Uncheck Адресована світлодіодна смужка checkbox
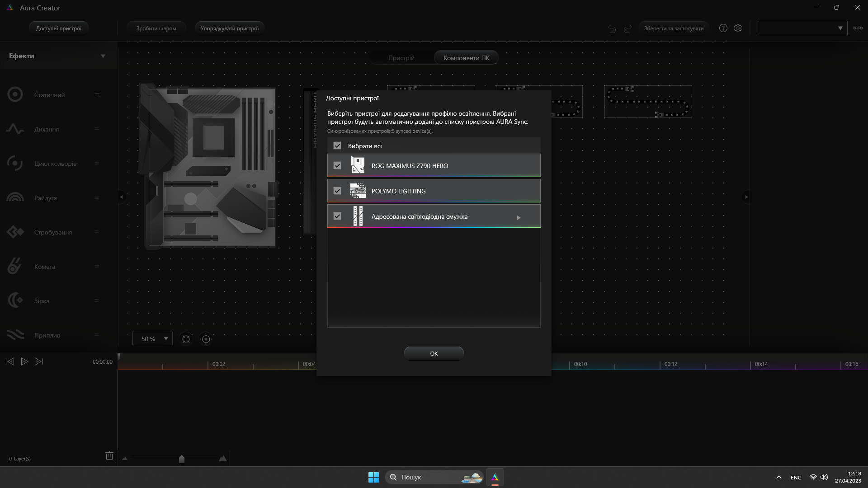 point(337,216)
